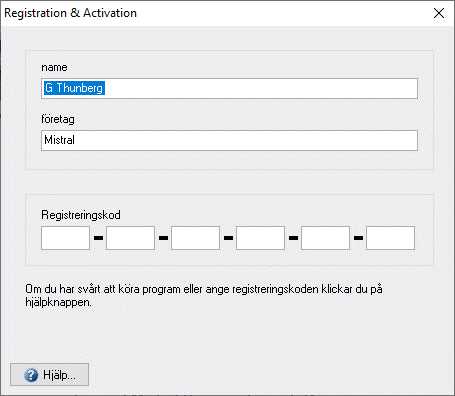455x396 pixels.
Task: Click the företag label
Action: point(58,119)
